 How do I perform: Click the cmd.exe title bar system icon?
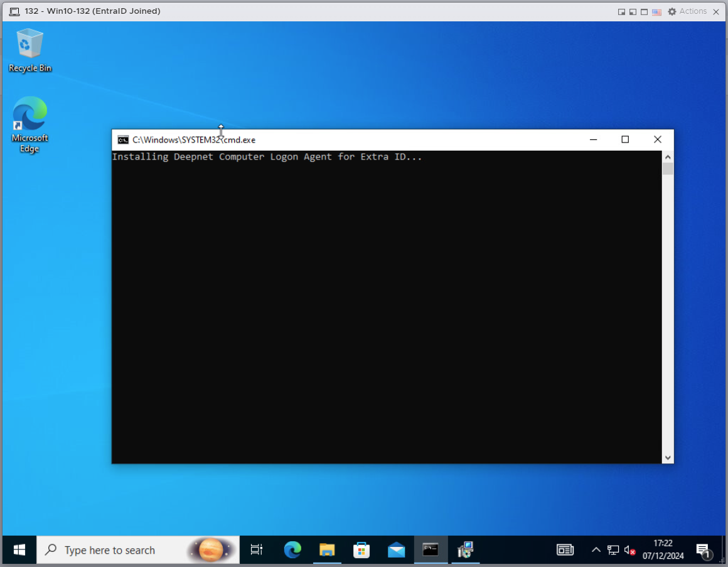point(123,140)
